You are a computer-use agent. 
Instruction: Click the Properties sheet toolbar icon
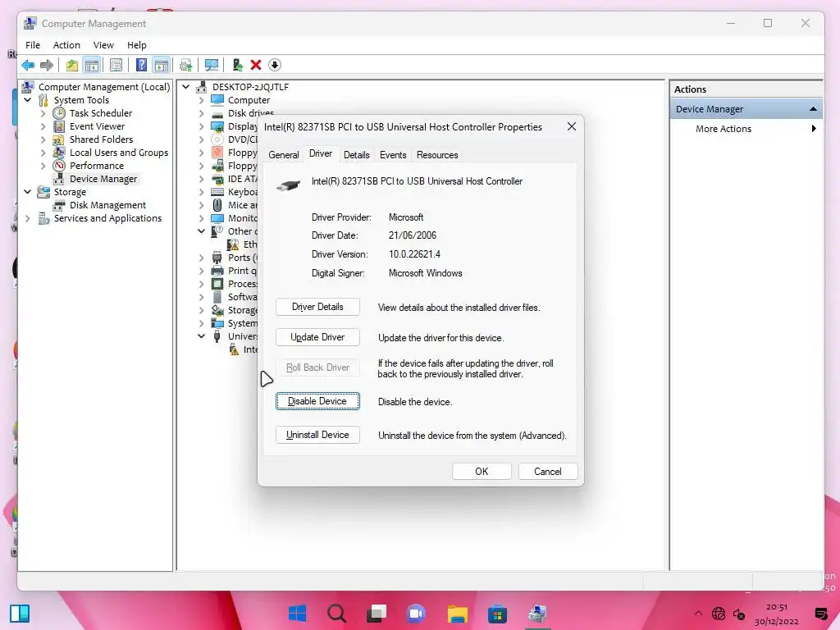coord(116,66)
